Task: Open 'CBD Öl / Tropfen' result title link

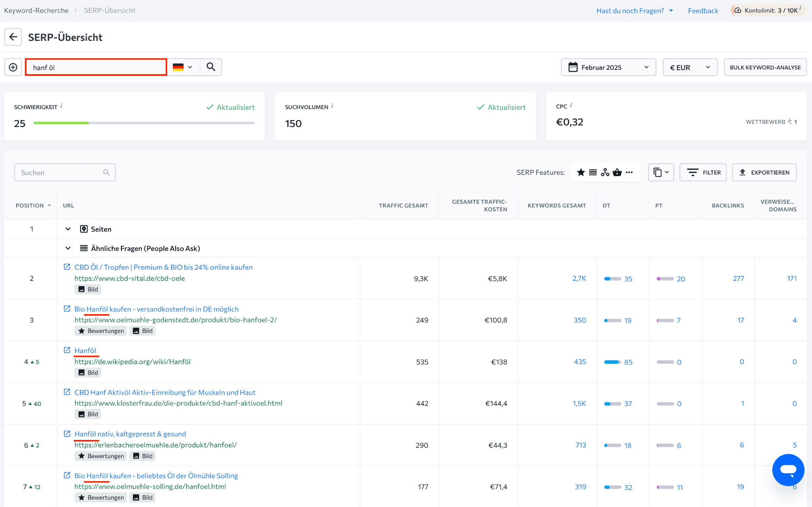Action: pos(163,267)
